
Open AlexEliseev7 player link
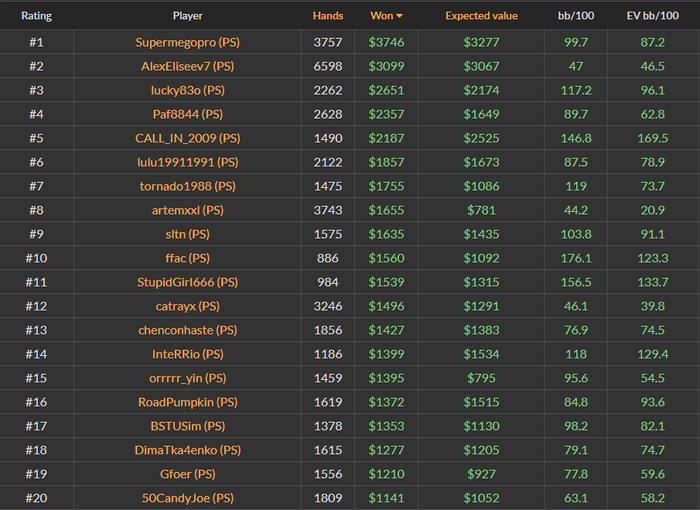pos(187,66)
